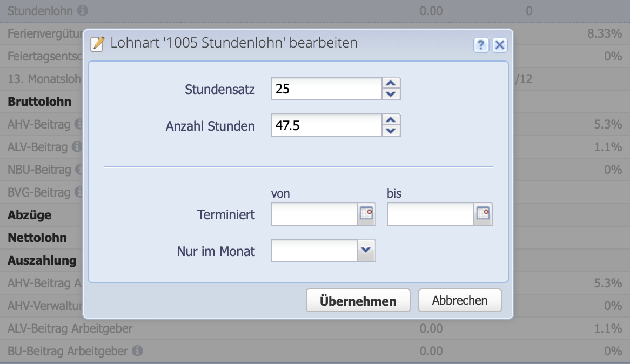Click the 'von' date text field
630x364 pixels.
pos(313,214)
